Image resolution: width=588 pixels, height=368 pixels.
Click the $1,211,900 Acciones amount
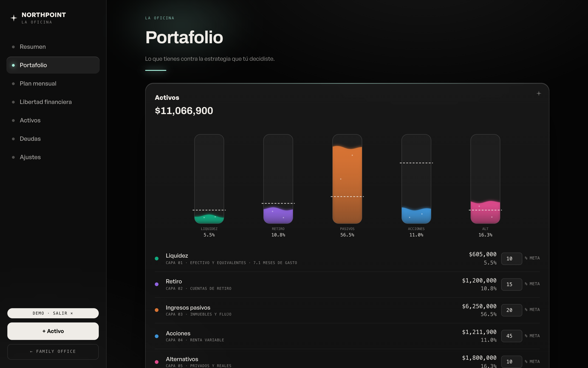[479, 332]
